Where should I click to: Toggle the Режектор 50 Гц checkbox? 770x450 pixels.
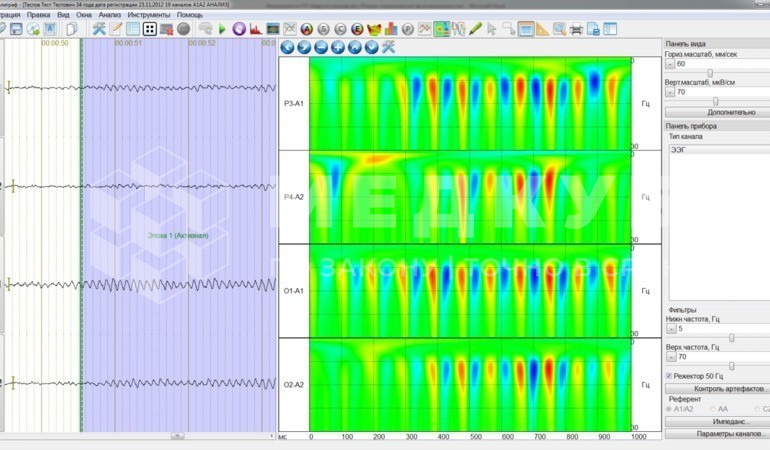pos(669,376)
